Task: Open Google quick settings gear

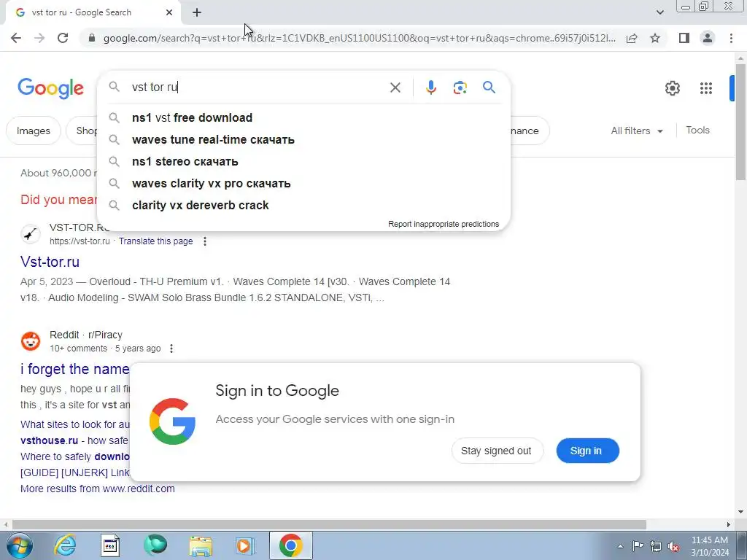Action: tap(672, 88)
